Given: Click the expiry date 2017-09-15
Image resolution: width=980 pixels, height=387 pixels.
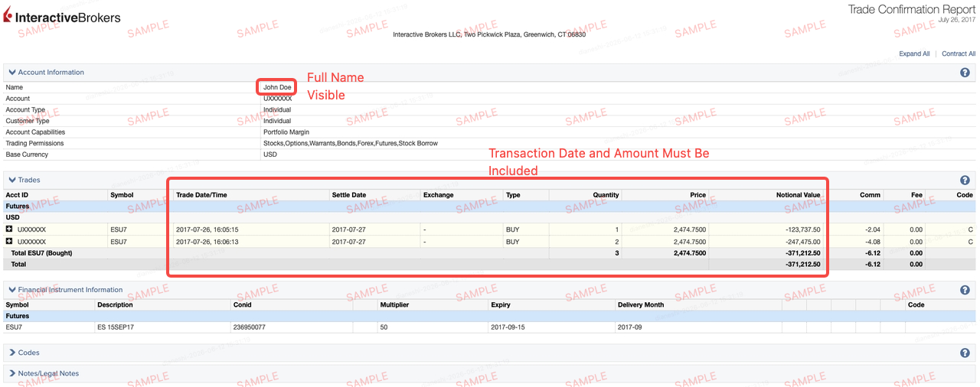Looking at the screenshot, I should click(508, 327).
